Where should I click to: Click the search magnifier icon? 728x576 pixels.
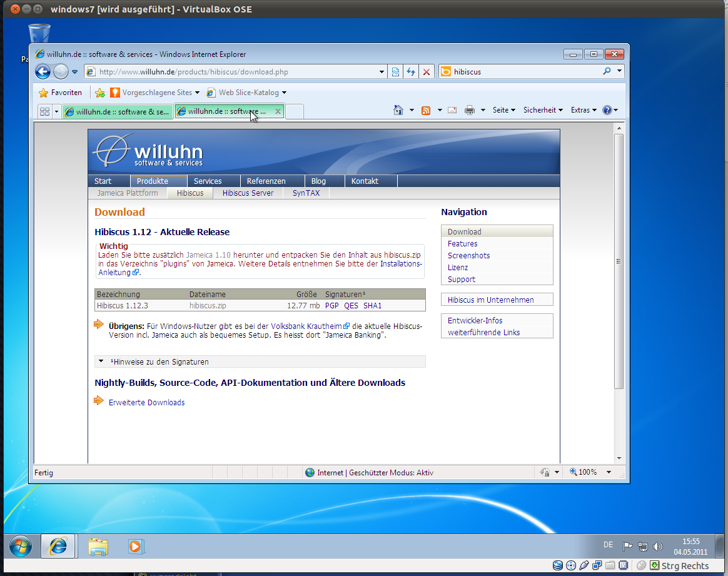(x=607, y=71)
